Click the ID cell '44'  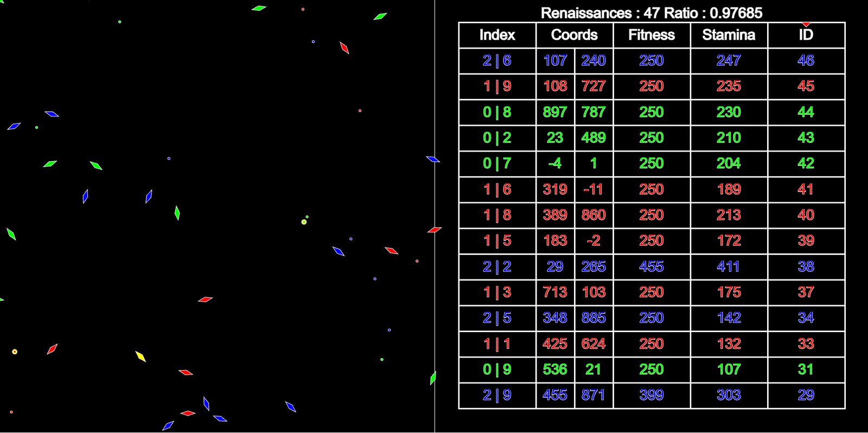[806, 112]
